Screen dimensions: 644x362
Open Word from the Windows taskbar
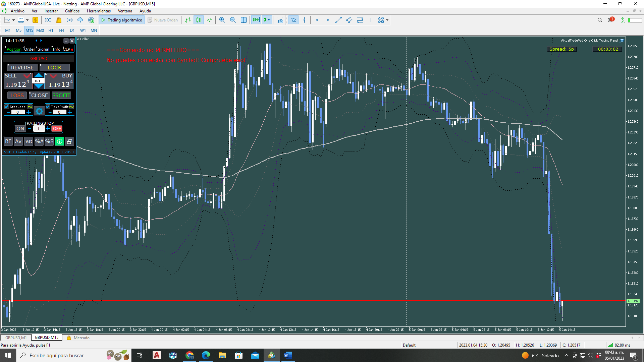pos(288,355)
